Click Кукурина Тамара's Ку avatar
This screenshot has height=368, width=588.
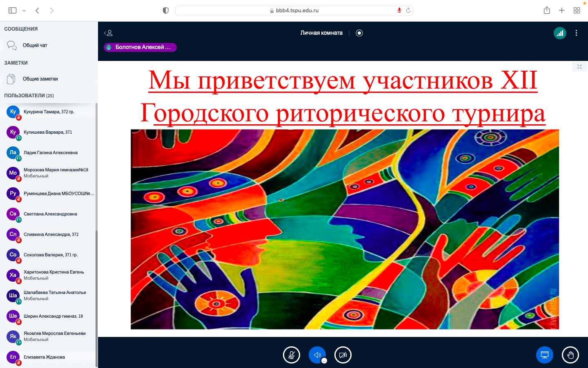point(13,112)
